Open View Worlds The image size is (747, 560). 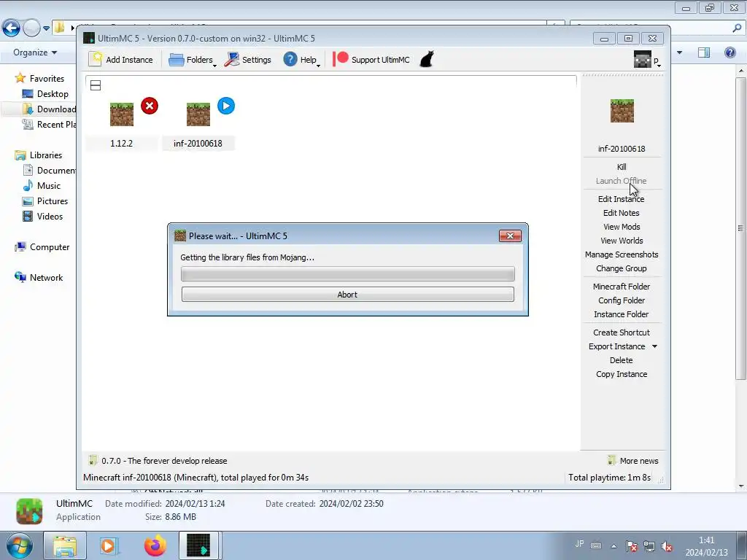pos(622,241)
